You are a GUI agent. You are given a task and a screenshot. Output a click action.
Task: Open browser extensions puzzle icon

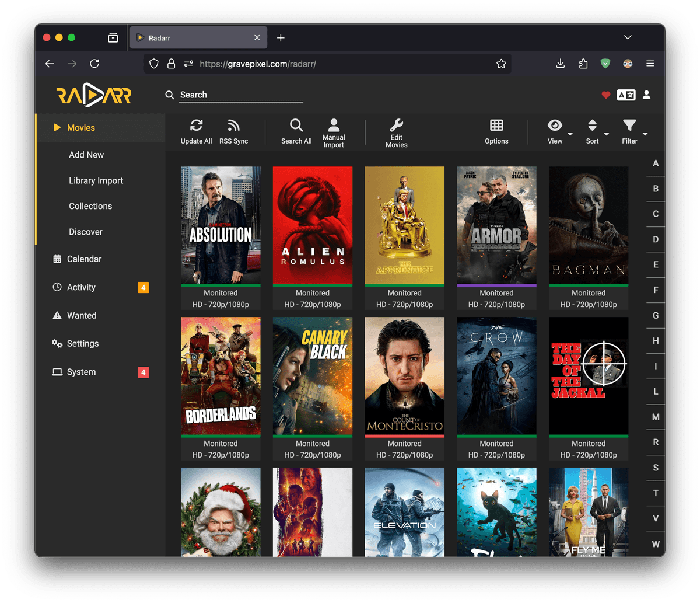(x=583, y=64)
